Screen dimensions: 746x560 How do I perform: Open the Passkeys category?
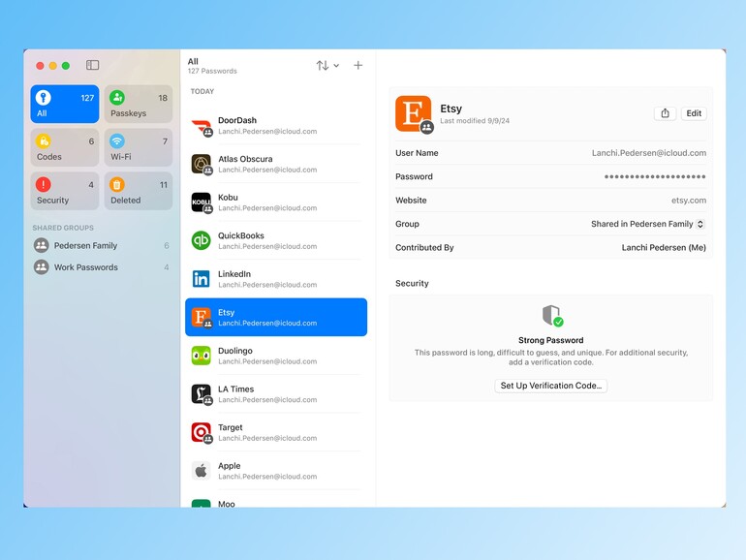pos(139,105)
